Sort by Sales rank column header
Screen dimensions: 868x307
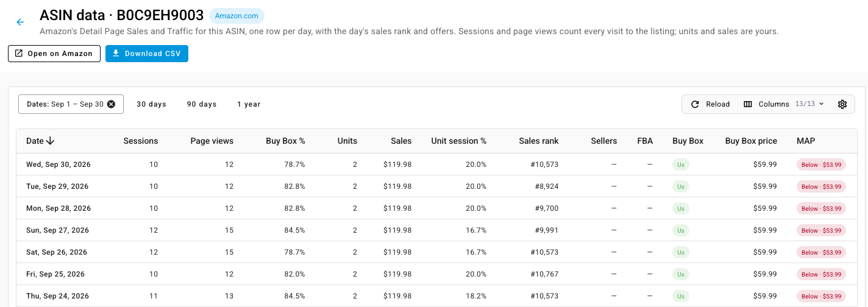539,141
